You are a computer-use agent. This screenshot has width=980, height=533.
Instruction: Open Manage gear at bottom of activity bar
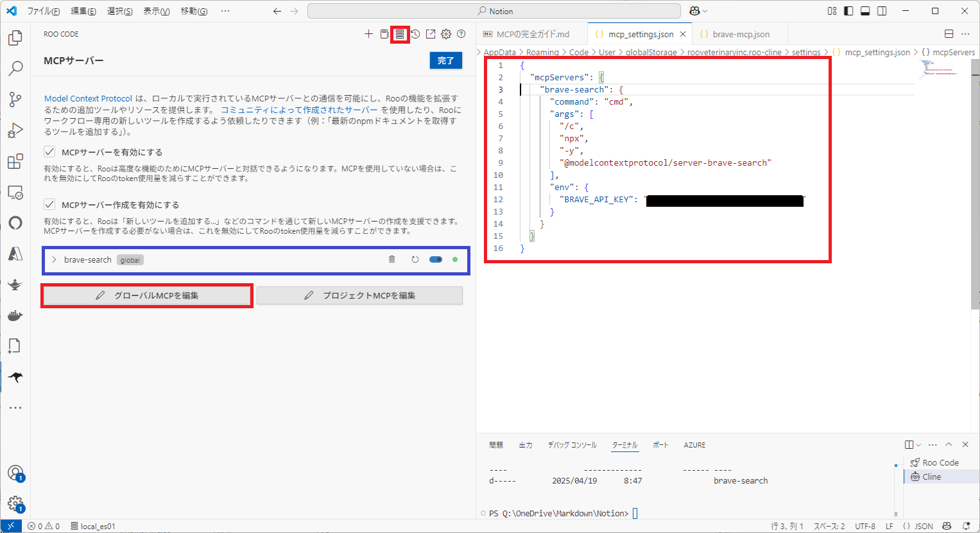pos(15,504)
